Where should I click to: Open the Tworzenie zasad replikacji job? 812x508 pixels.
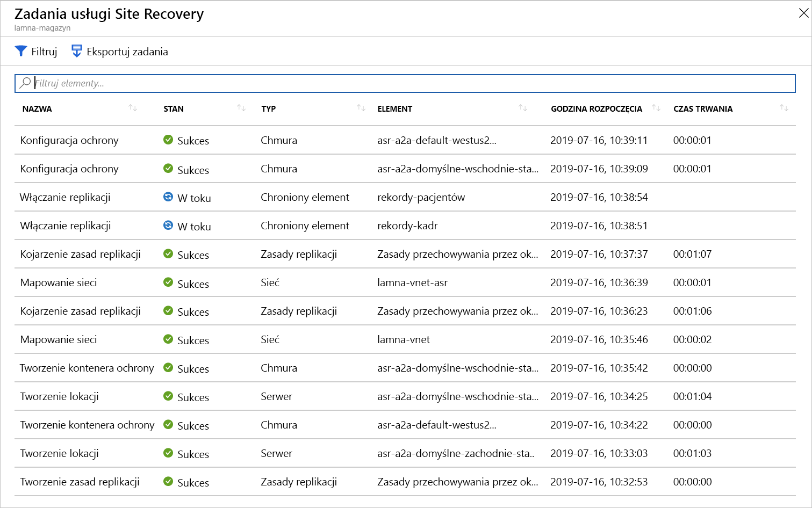pyautogui.click(x=80, y=482)
